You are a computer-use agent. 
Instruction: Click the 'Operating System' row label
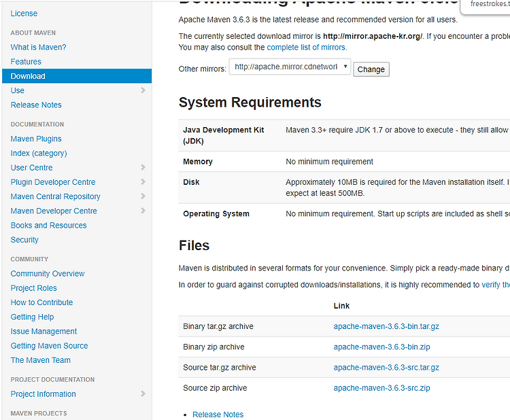tap(216, 213)
